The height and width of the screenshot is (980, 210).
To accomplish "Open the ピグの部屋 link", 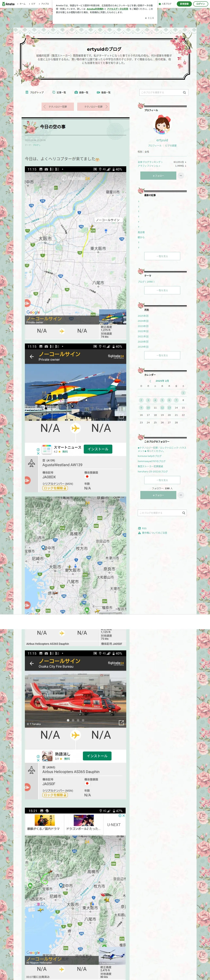I will pyautogui.click(x=171, y=146).
